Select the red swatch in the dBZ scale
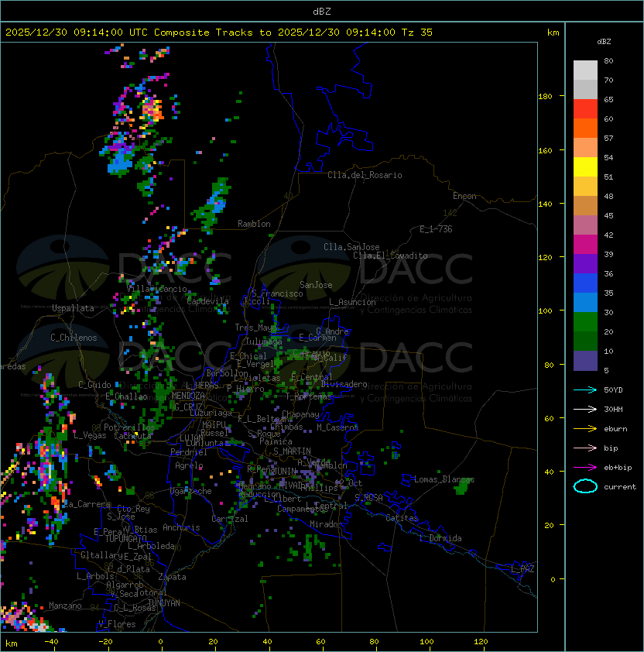The image size is (644, 652). tap(585, 109)
